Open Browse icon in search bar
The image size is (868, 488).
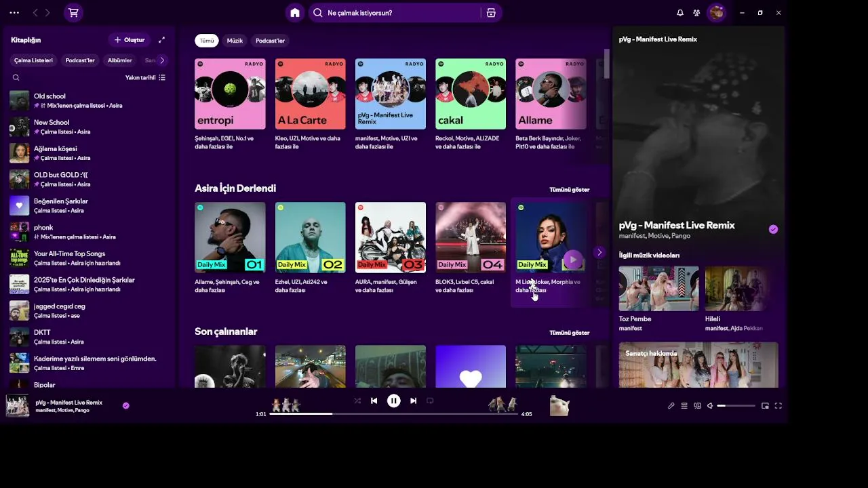[491, 13]
